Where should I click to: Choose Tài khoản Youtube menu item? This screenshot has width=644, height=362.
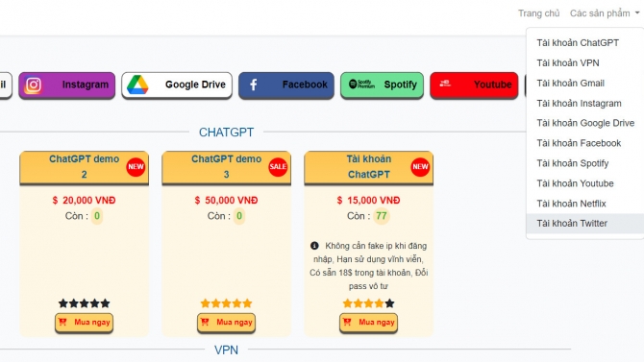pyautogui.click(x=584, y=183)
